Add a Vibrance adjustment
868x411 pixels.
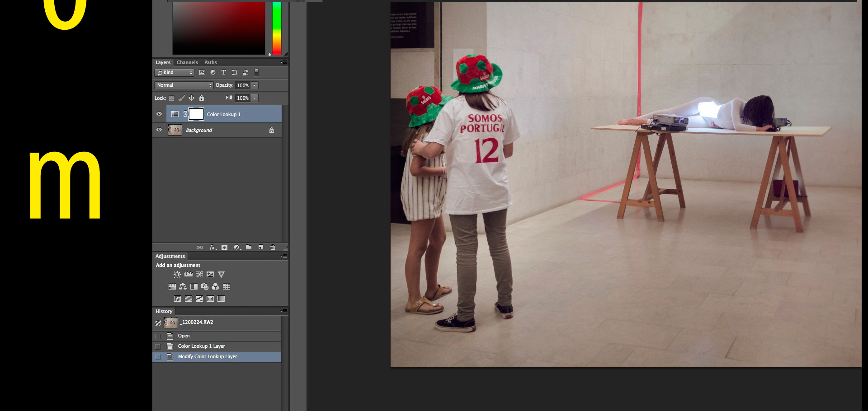[x=221, y=275]
